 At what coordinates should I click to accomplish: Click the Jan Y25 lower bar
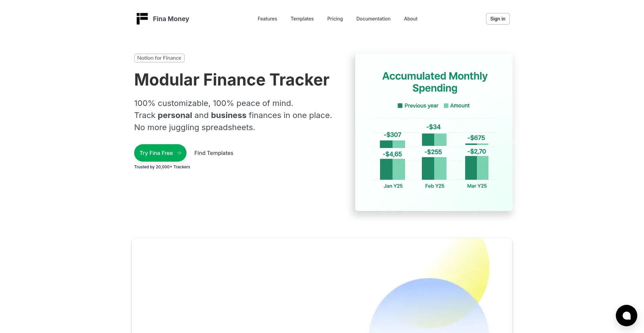[x=392, y=169]
